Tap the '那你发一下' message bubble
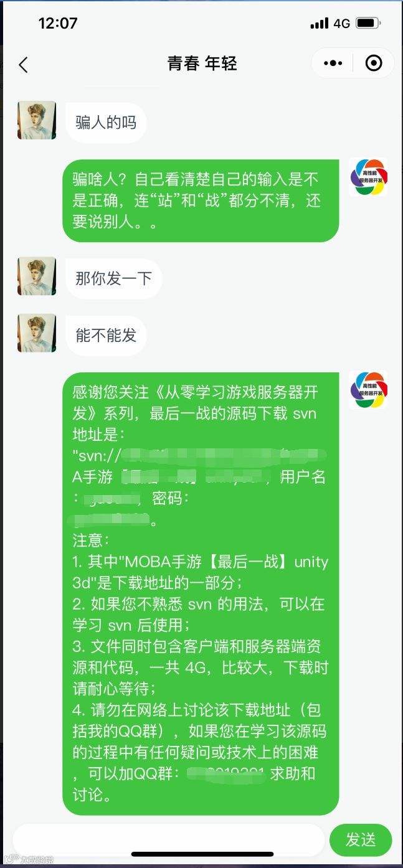Screen dimensions: 403x868 tap(114, 278)
